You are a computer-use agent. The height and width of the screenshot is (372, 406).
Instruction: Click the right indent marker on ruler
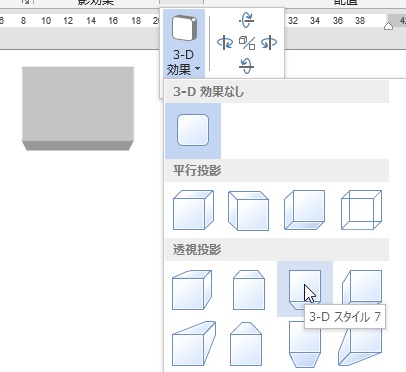(388, 26)
